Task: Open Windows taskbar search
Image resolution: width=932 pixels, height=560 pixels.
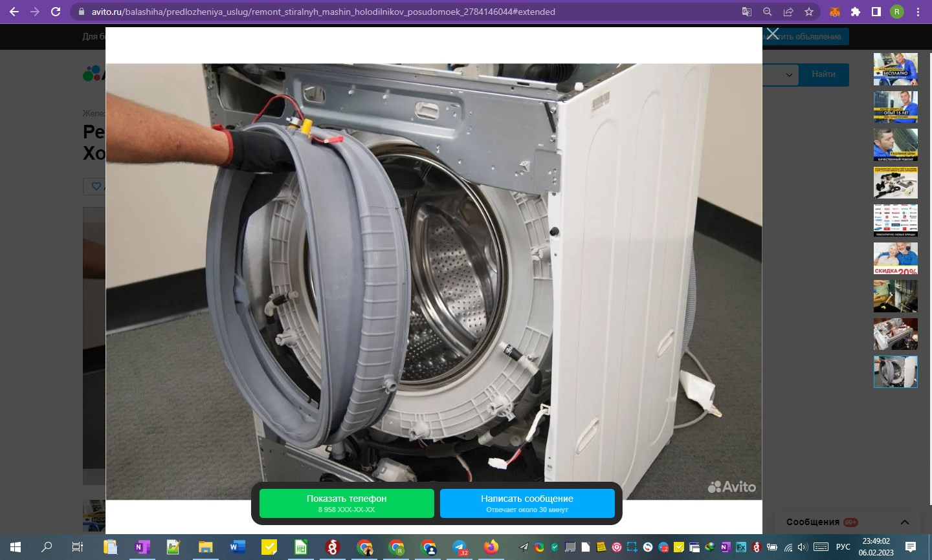Action: (x=47, y=547)
